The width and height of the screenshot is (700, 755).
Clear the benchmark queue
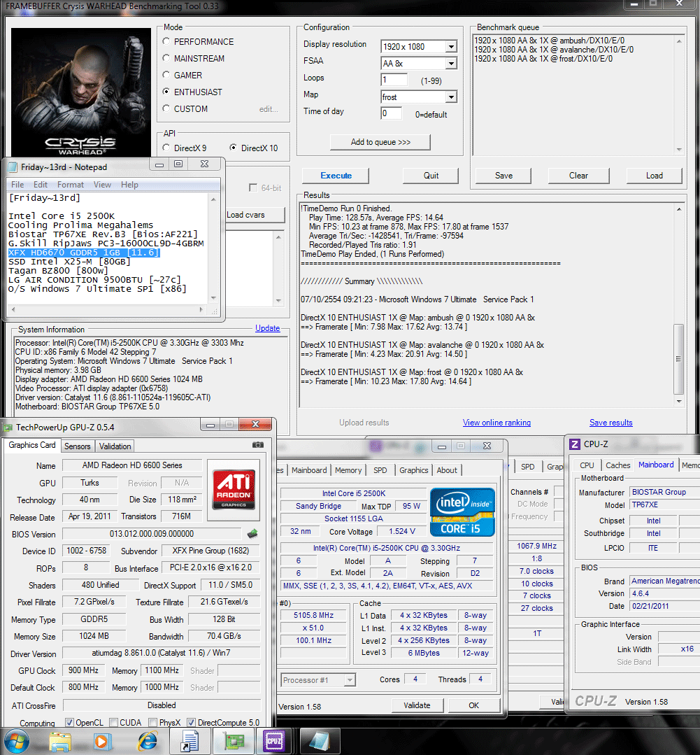pyautogui.click(x=578, y=175)
